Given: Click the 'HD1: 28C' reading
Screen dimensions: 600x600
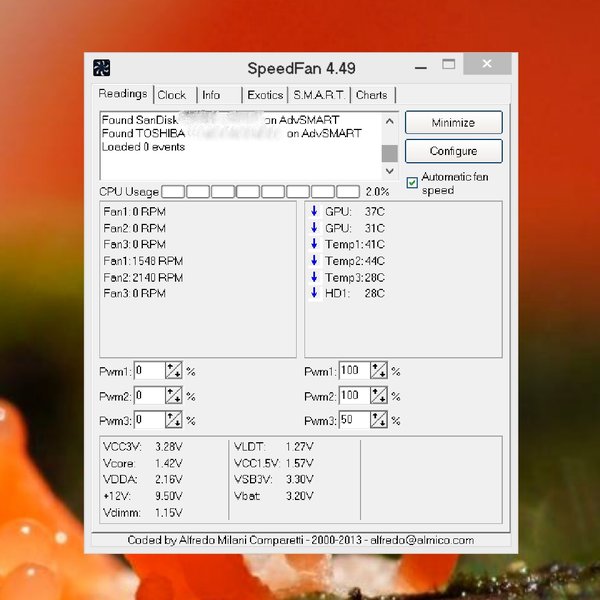Looking at the screenshot, I should click(355, 293).
